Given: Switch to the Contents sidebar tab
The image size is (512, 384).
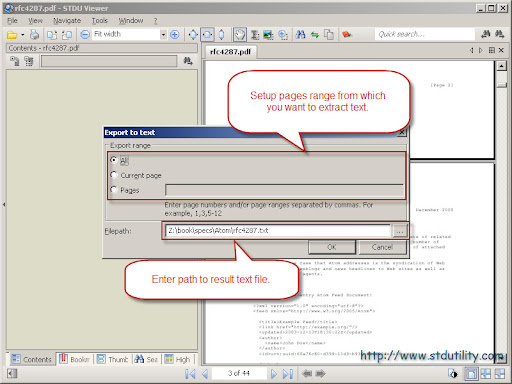Looking at the screenshot, I should click(31, 359).
